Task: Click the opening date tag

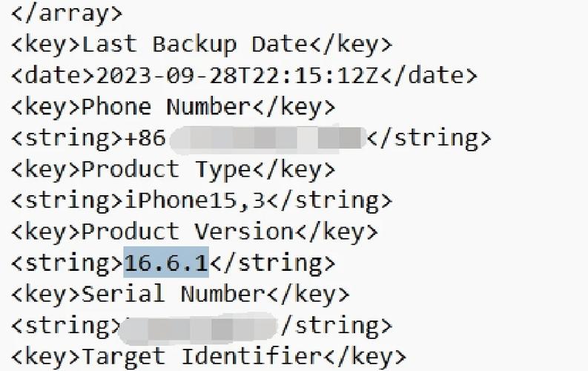Action: pyautogui.click(x=52, y=76)
